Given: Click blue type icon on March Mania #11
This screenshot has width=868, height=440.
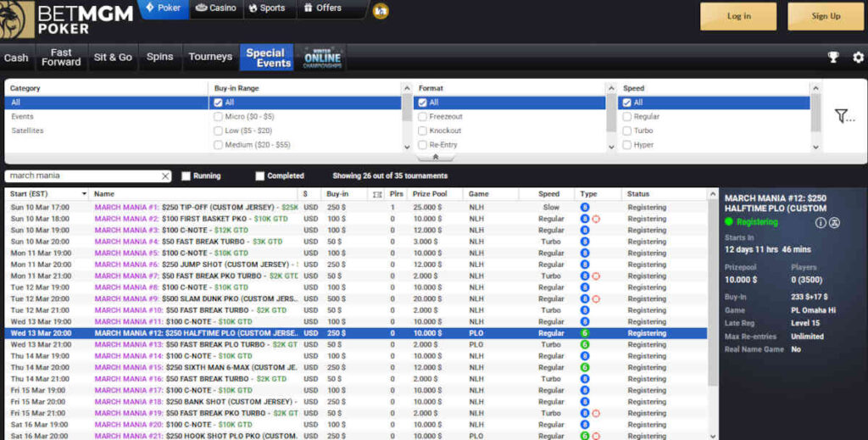Looking at the screenshot, I should (x=585, y=321).
